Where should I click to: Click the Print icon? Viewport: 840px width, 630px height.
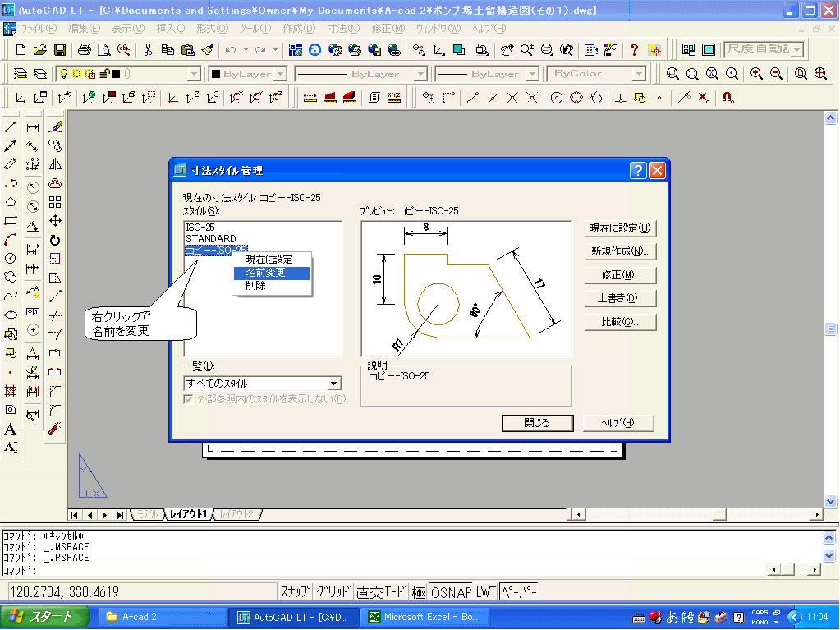pos(84,50)
